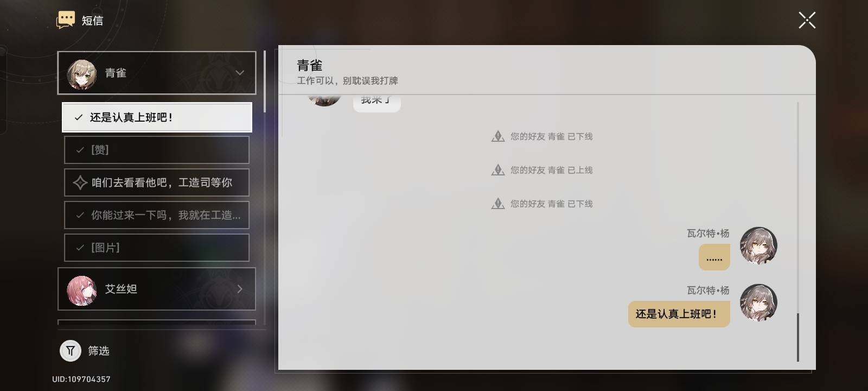Expand 艾丝妲 contact with right chevron
Screen dimensions: 868x391
(x=240, y=289)
